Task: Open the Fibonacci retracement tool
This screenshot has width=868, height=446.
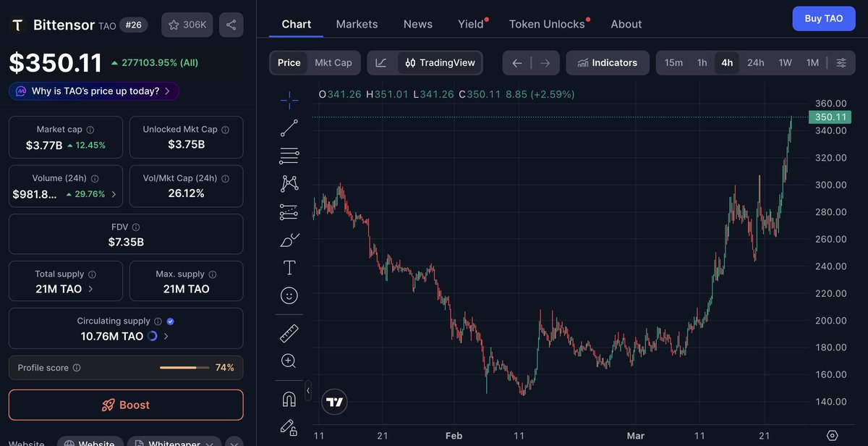Action: coord(289,156)
